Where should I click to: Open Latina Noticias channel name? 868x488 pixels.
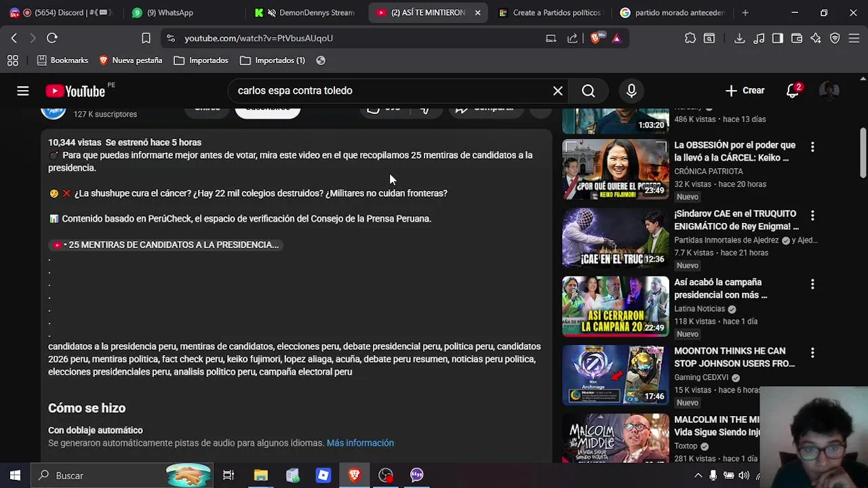click(699, 309)
